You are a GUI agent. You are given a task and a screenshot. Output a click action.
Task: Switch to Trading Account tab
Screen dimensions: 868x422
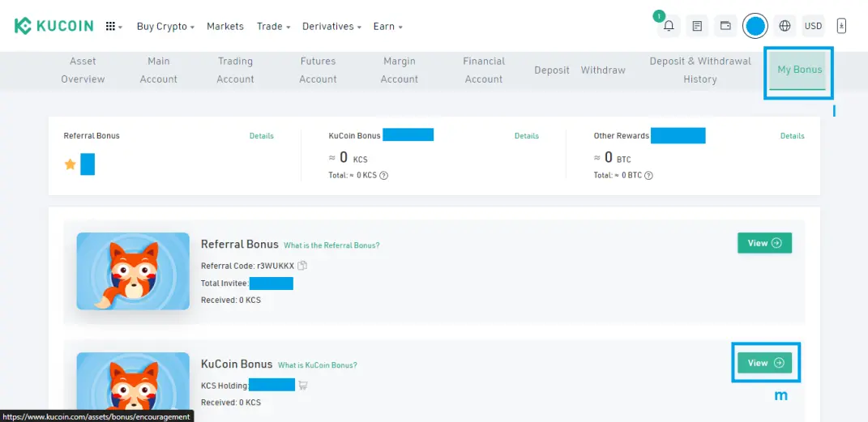coord(235,70)
